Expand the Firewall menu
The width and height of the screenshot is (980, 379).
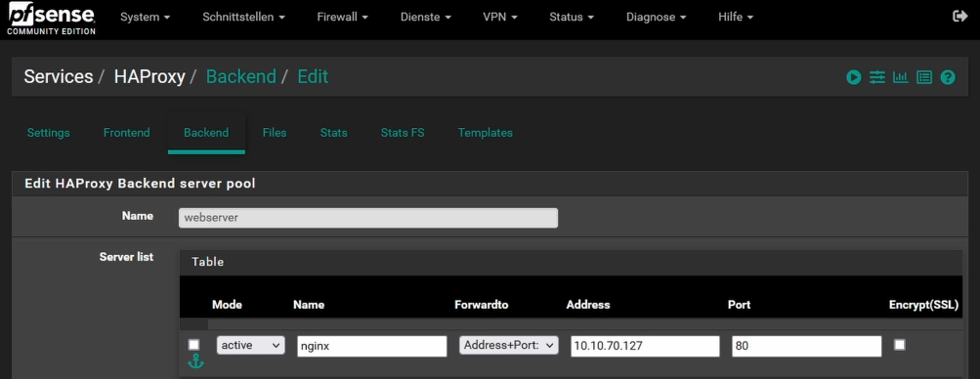[x=343, y=18]
